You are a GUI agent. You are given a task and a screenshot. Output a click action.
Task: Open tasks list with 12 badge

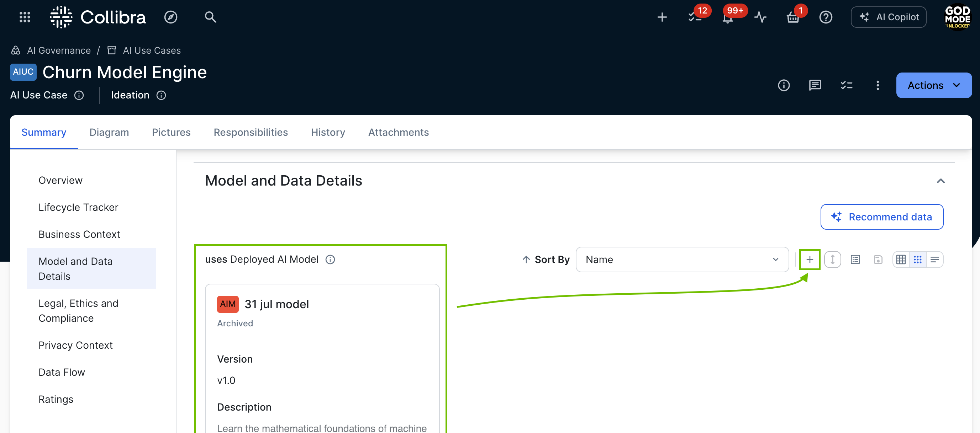tap(695, 17)
